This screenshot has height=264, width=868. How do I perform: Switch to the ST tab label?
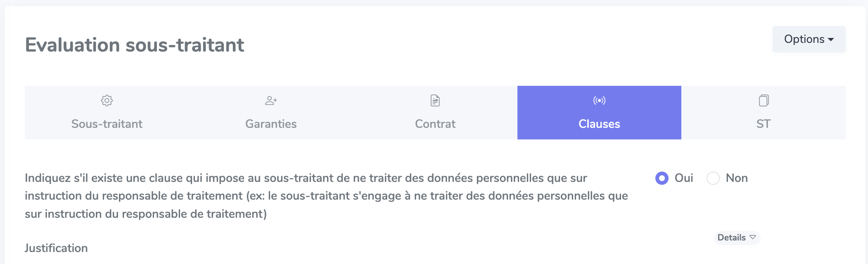pos(764,124)
